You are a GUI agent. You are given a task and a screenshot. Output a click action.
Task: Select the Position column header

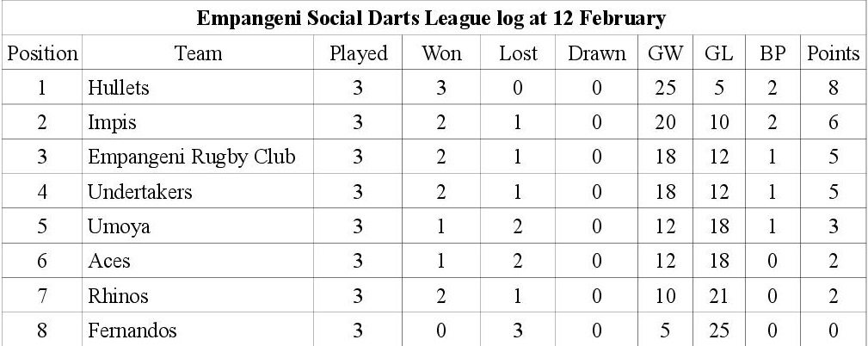click(42, 53)
